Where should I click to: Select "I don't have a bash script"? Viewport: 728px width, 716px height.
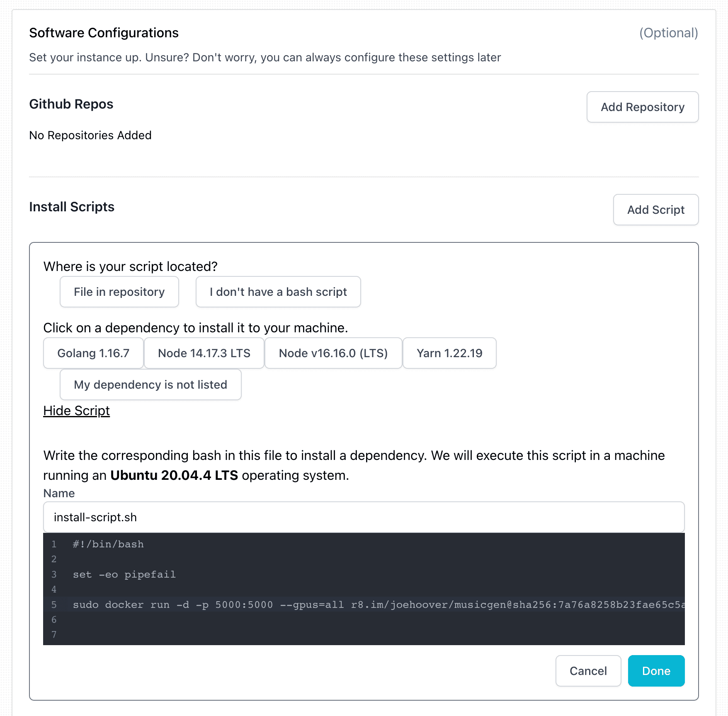(278, 292)
